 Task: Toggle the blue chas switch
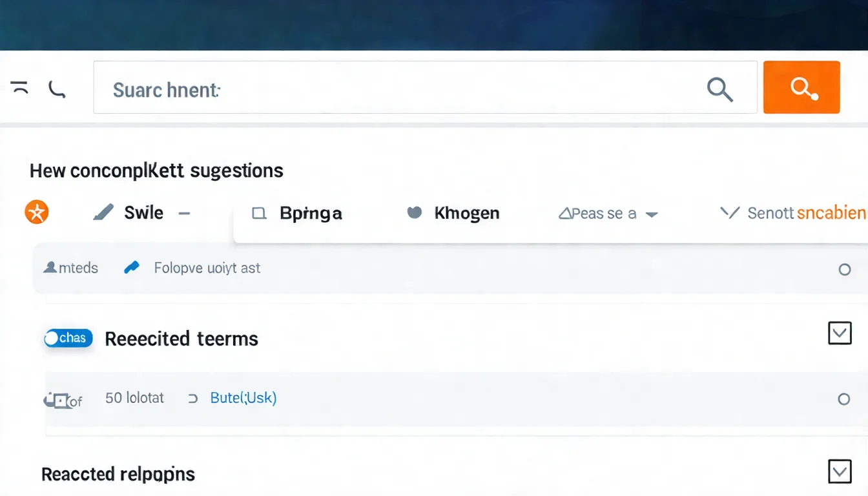click(68, 338)
